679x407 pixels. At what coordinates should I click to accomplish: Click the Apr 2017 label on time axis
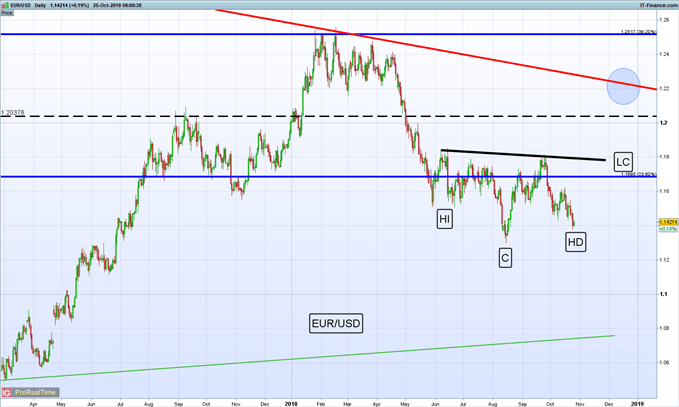33,404
